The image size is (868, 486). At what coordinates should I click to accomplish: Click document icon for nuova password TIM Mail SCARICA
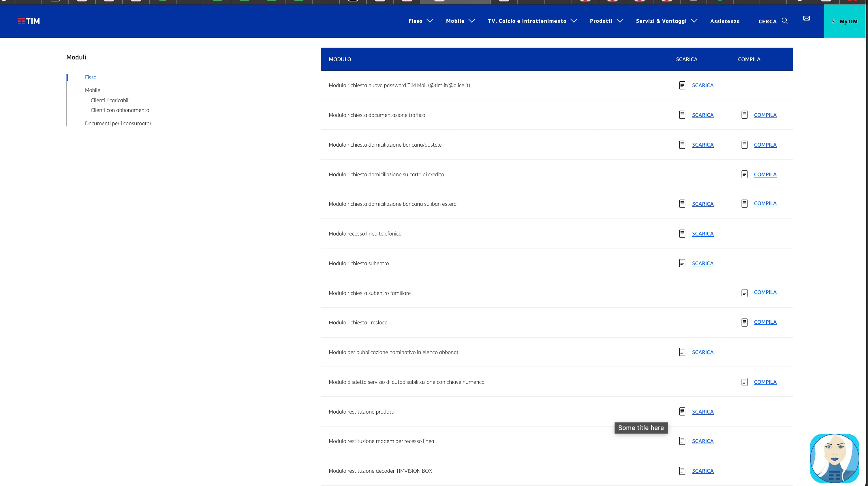pyautogui.click(x=682, y=85)
